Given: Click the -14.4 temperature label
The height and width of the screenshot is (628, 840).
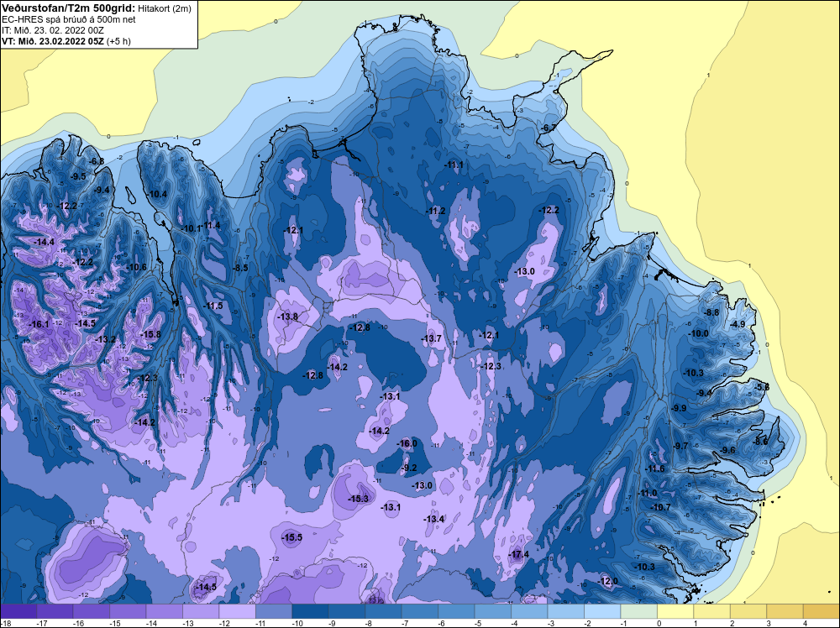Looking at the screenshot, I should [44, 242].
